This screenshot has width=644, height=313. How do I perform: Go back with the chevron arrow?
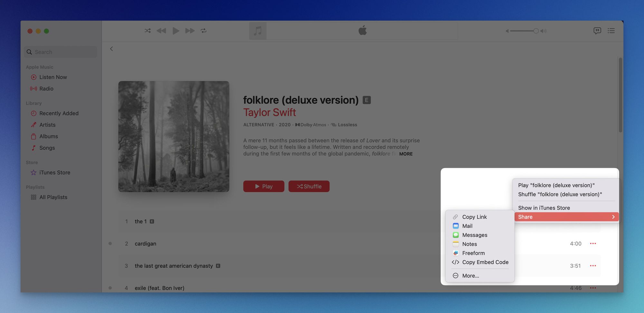[111, 49]
